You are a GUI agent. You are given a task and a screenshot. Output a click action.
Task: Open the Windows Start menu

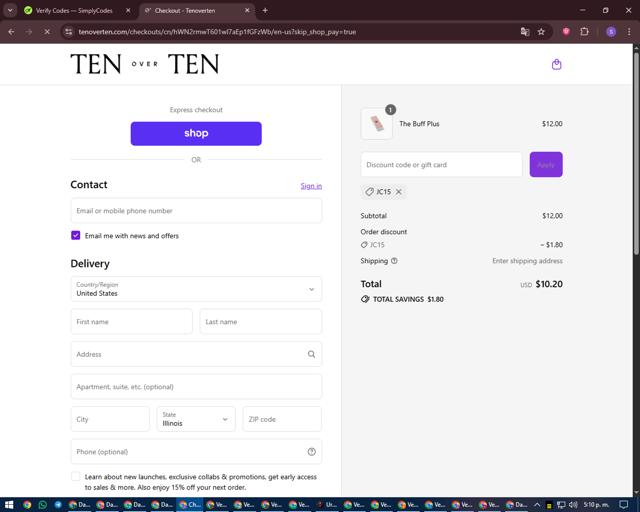[9, 505]
